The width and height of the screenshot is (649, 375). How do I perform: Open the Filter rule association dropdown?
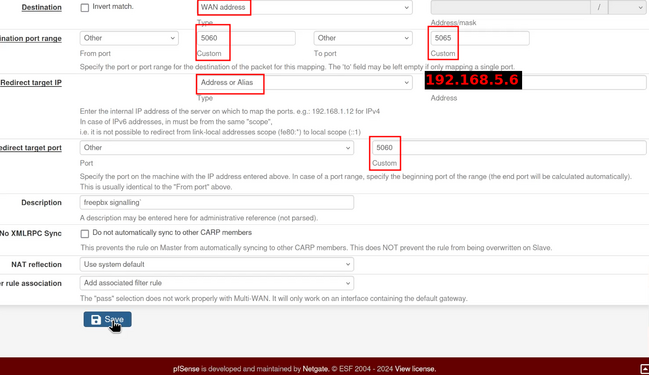216,283
